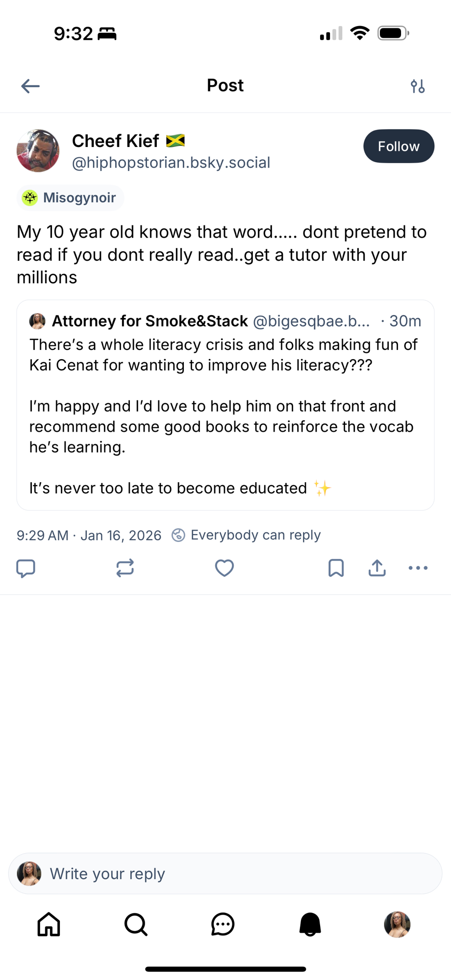451x980 pixels.
Task: Open thread settings sliders icon
Action: (x=418, y=86)
